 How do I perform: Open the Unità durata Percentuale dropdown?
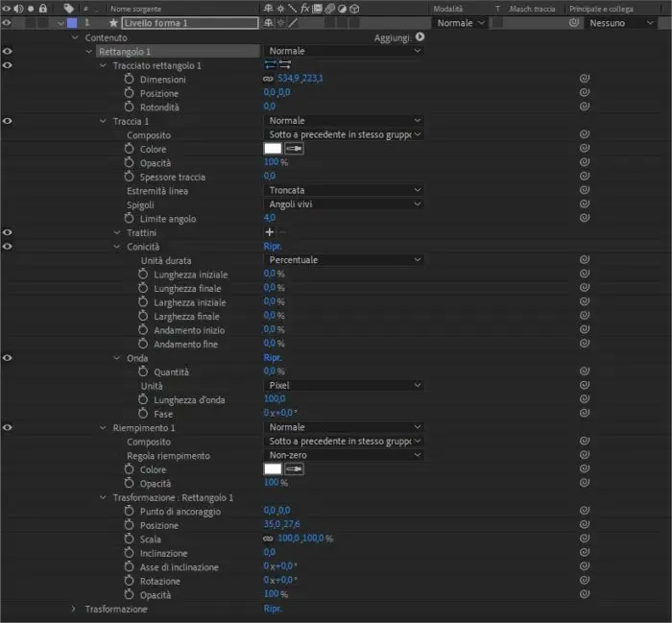(344, 259)
